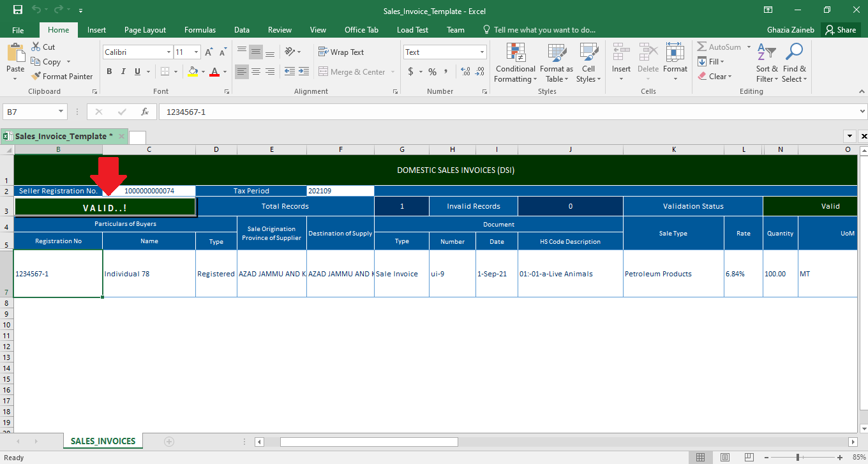Toggle top align icon

pyautogui.click(x=241, y=52)
